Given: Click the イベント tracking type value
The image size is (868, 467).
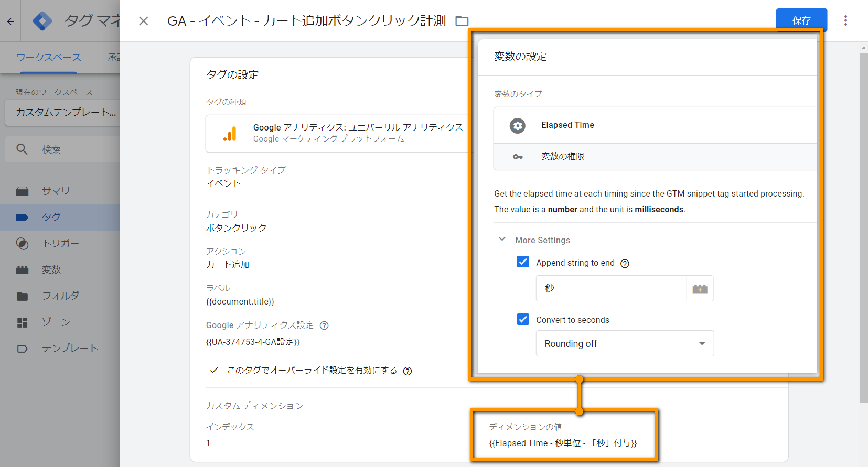Looking at the screenshot, I should pyautogui.click(x=223, y=183).
